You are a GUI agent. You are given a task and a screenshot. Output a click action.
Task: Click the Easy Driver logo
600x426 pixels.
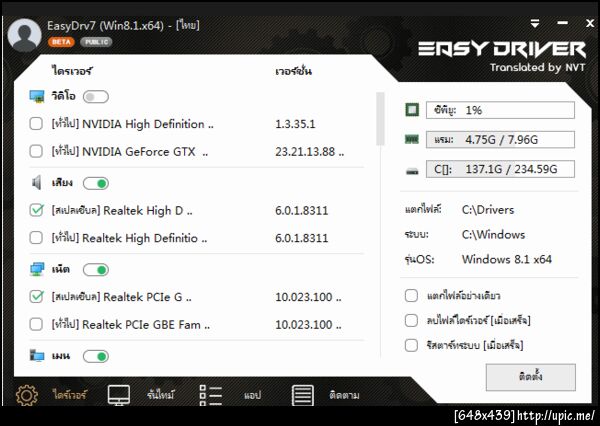pos(502,50)
